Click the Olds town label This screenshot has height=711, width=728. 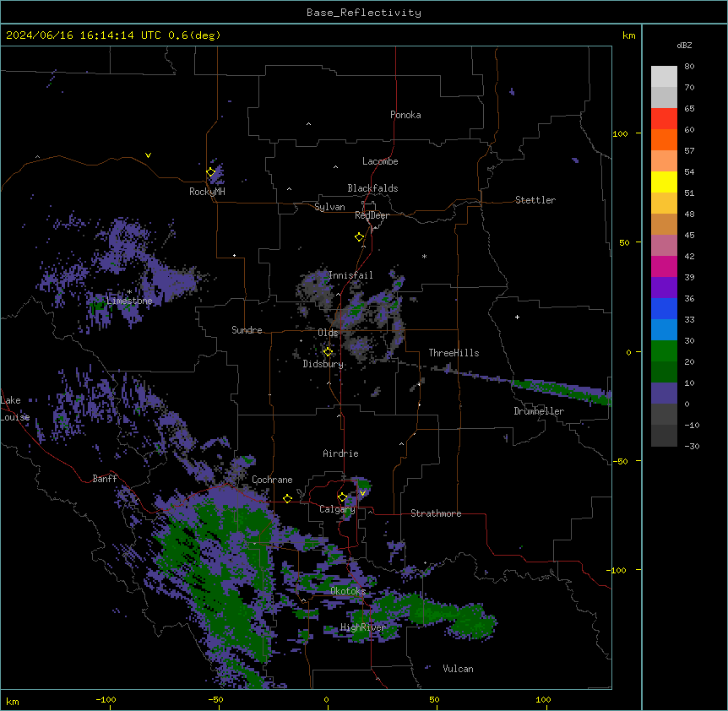[328, 333]
